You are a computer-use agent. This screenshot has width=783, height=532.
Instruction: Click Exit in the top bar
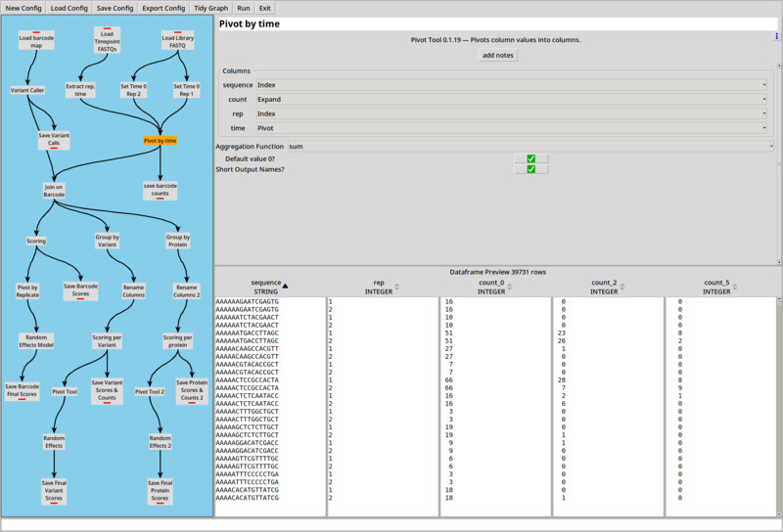264,8
